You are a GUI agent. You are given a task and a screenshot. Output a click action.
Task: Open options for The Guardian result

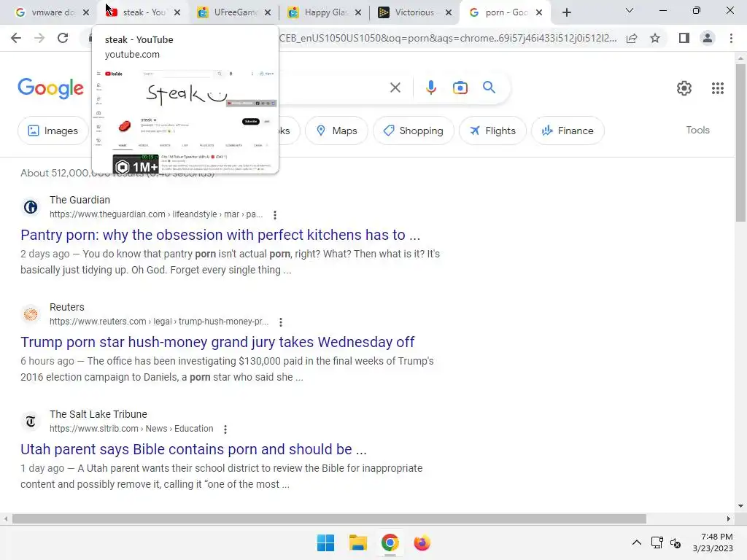coord(275,215)
